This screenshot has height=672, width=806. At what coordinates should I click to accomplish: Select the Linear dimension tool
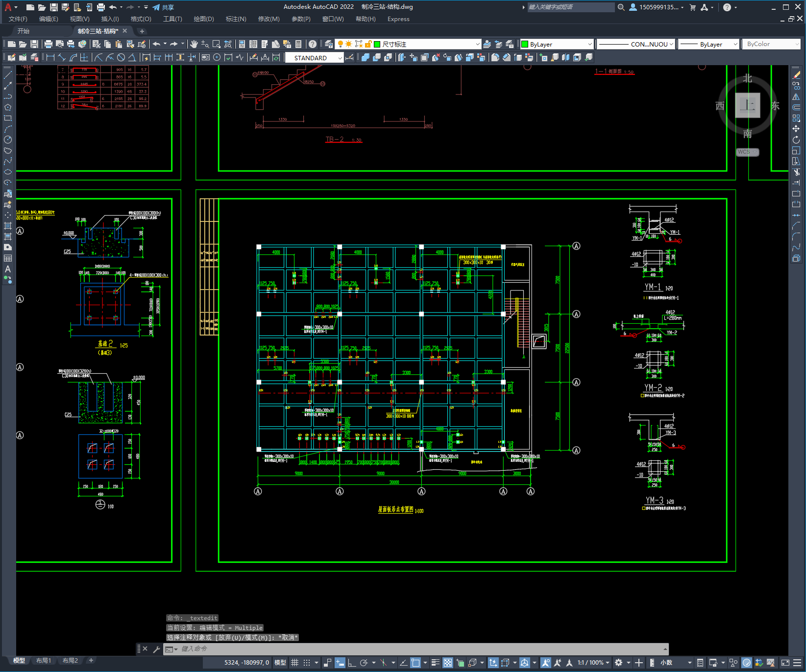(50, 58)
